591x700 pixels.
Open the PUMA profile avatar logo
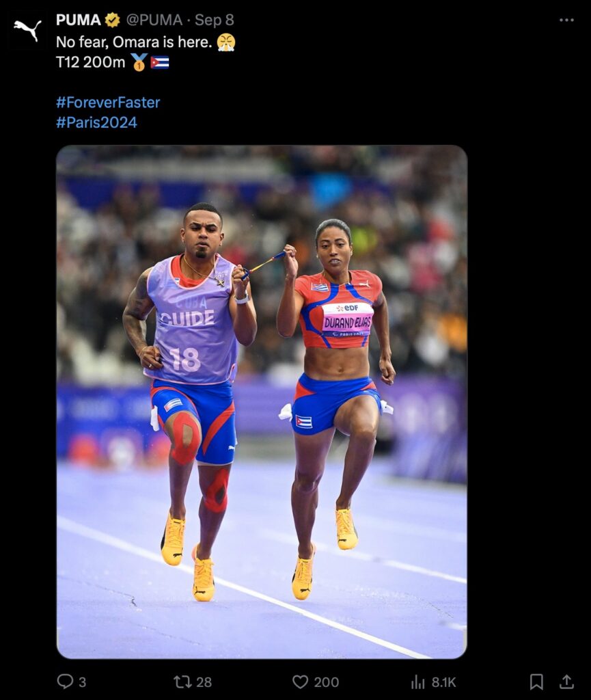tap(27, 31)
